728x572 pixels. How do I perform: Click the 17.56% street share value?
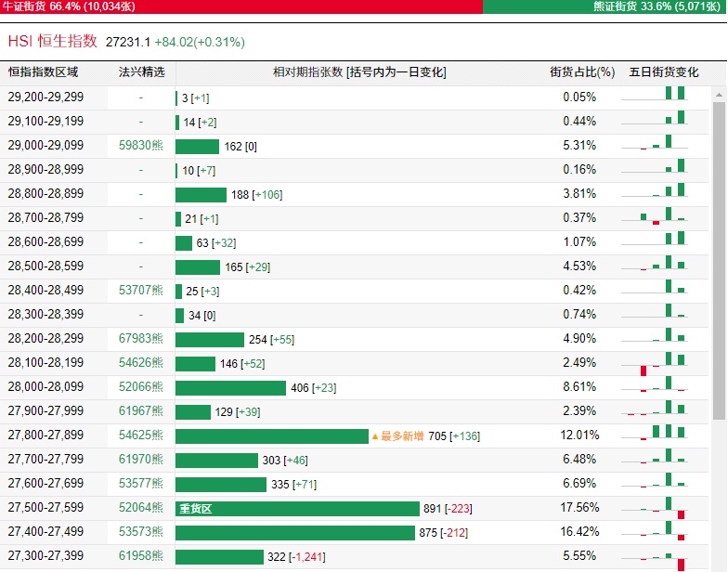pyautogui.click(x=579, y=507)
